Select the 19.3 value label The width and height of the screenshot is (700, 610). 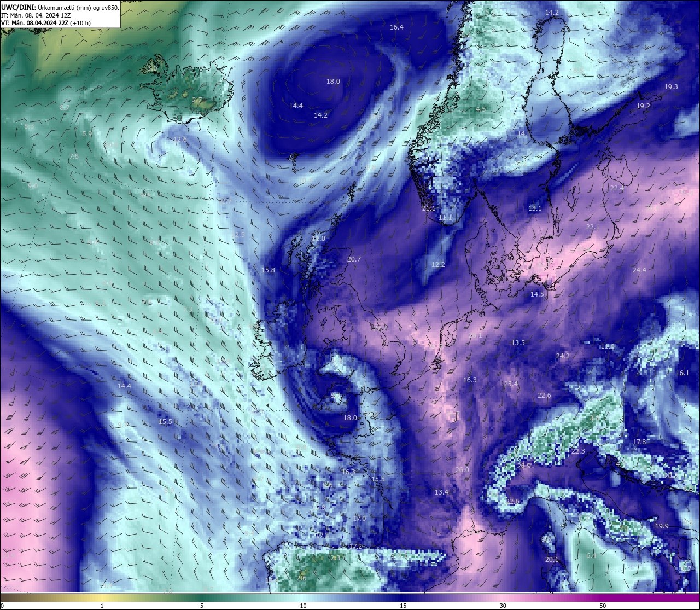pos(671,87)
